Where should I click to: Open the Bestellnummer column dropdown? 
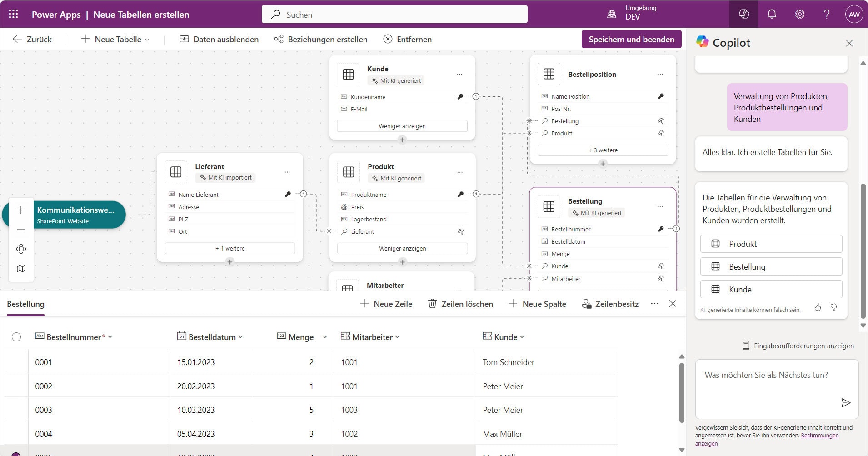[110, 337]
